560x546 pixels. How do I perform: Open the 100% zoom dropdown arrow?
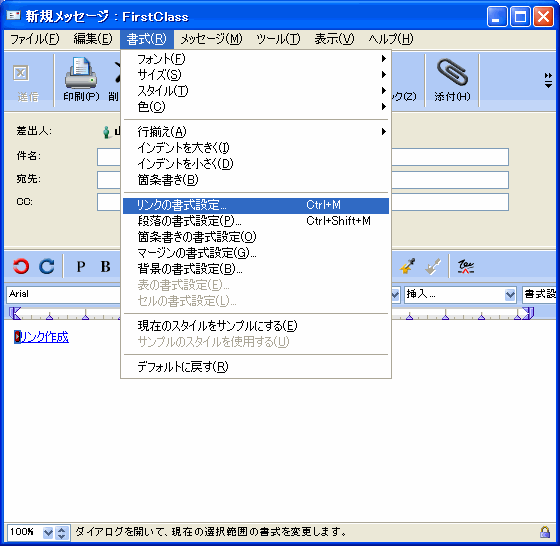pos(48,532)
